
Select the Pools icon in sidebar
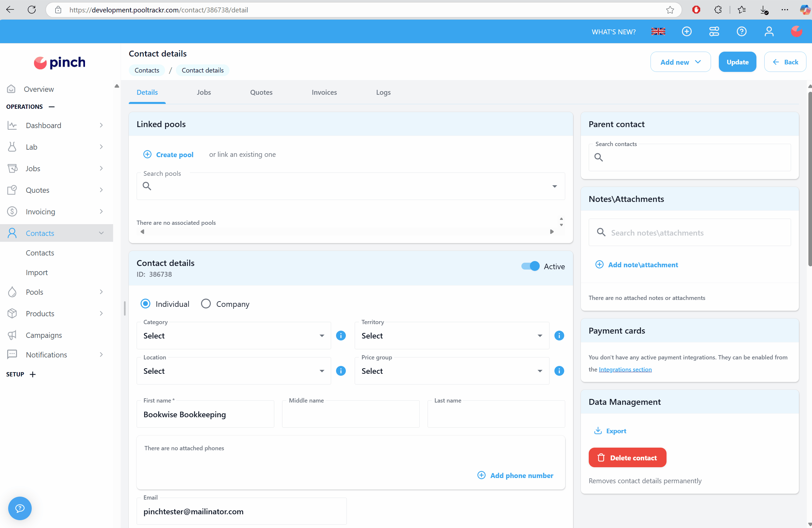pyautogui.click(x=12, y=292)
